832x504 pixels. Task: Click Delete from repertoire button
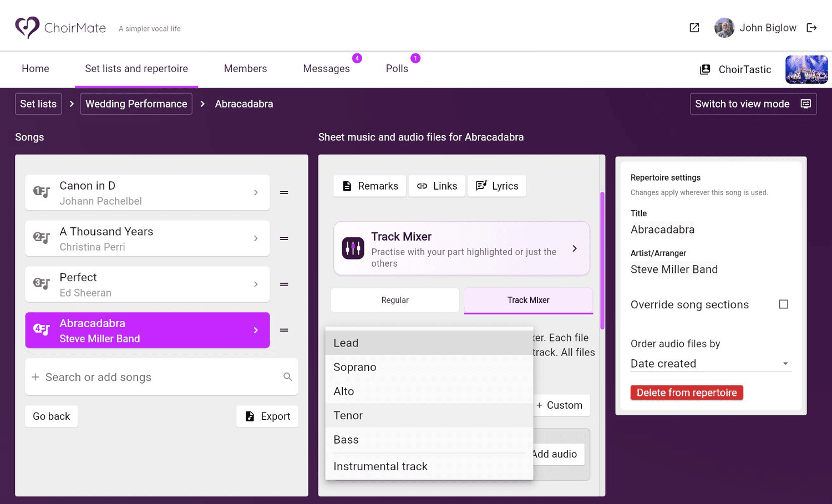coord(687,393)
